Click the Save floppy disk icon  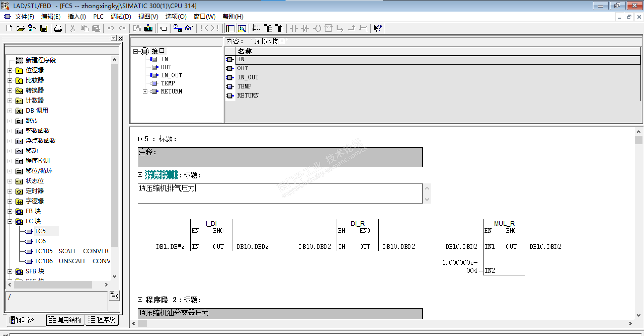44,28
